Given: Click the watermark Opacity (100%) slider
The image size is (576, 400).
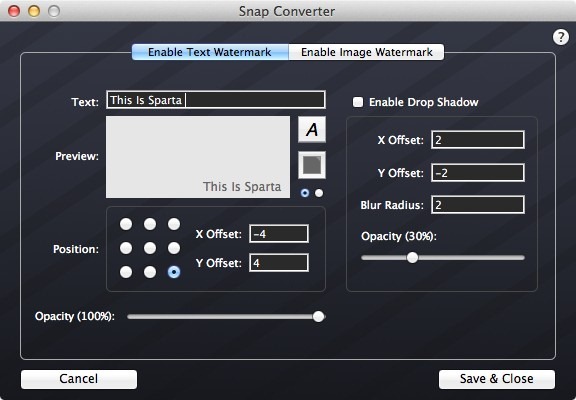Looking at the screenshot, I should pos(226,317).
